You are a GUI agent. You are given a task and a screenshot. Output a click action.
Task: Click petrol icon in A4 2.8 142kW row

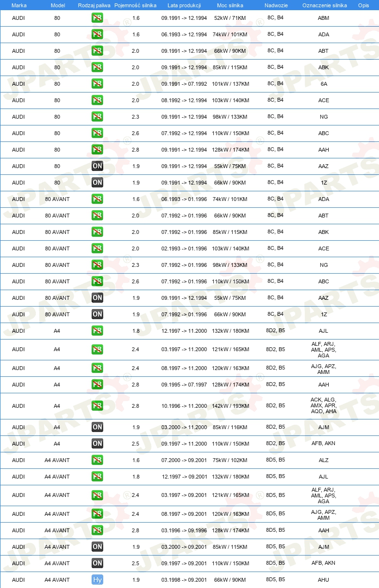click(x=97, y=406)
